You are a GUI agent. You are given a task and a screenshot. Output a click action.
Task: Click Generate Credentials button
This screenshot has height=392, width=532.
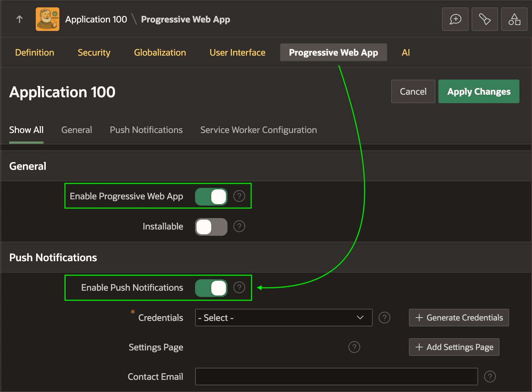(459, 318)
